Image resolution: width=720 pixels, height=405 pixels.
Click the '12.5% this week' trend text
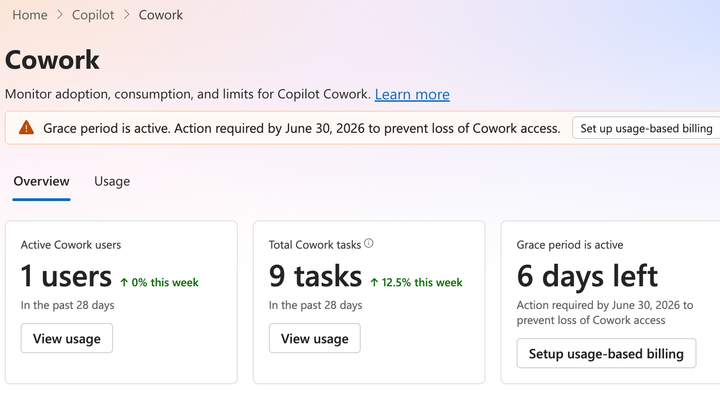click(416, 282)
